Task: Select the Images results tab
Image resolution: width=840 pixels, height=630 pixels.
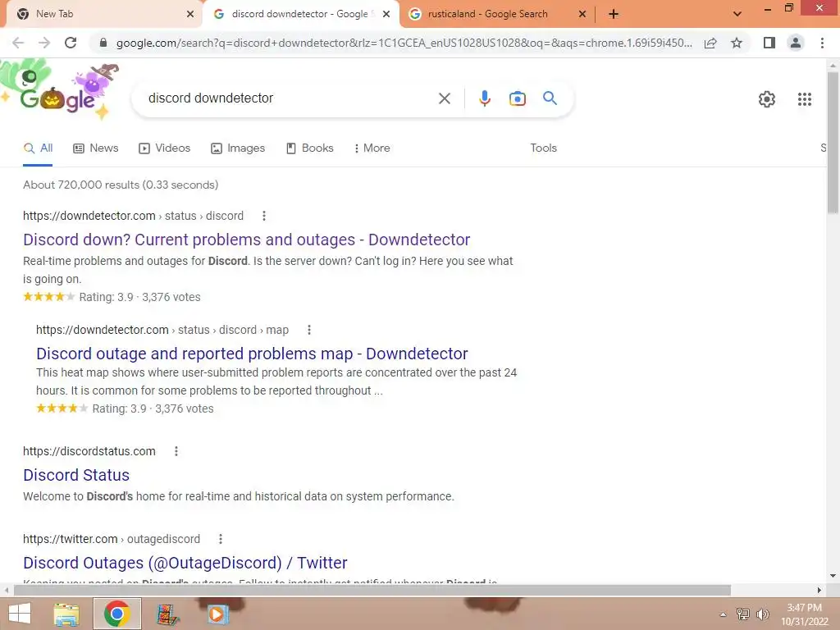Action: point(238,148)
